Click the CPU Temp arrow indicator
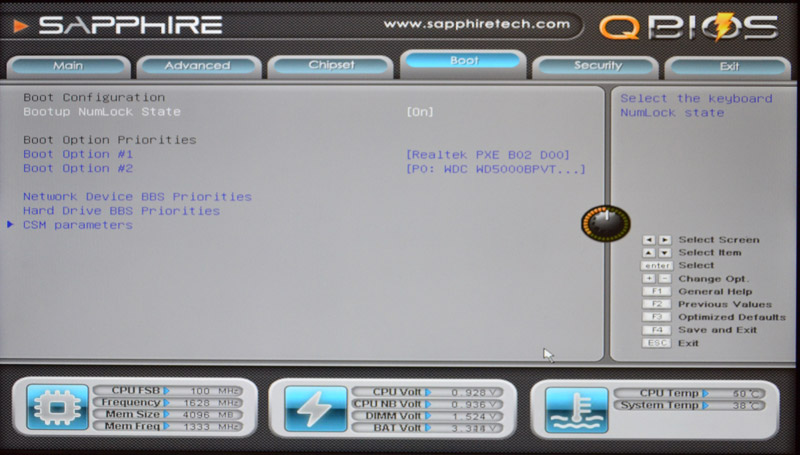Viewport: 800px width, 455px height. coord(705,393)
